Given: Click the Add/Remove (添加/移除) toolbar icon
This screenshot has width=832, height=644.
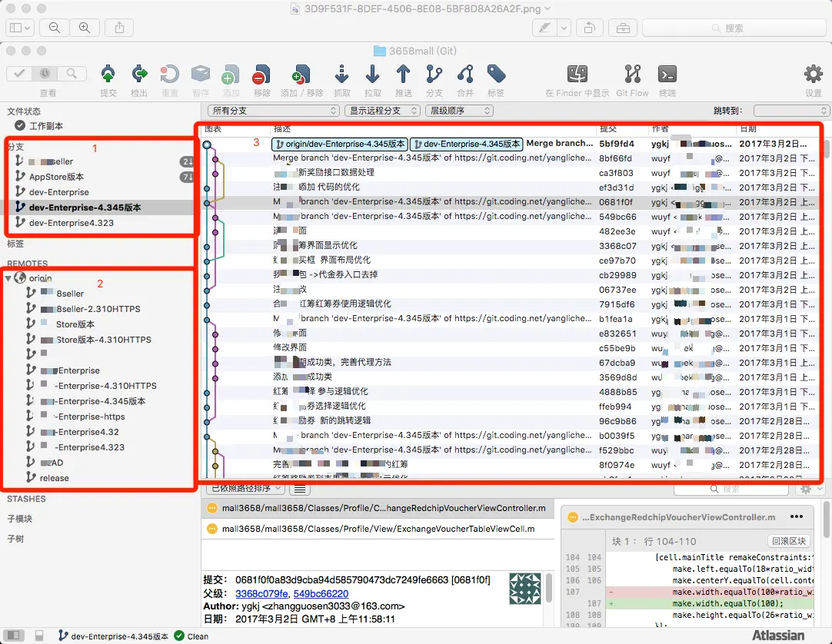Looking at the screenshot, I should [301, 75].
